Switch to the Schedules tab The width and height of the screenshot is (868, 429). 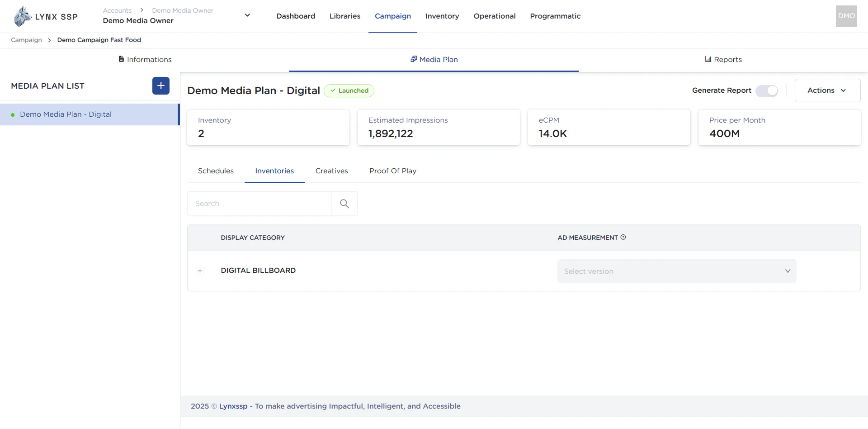[216, 171]
